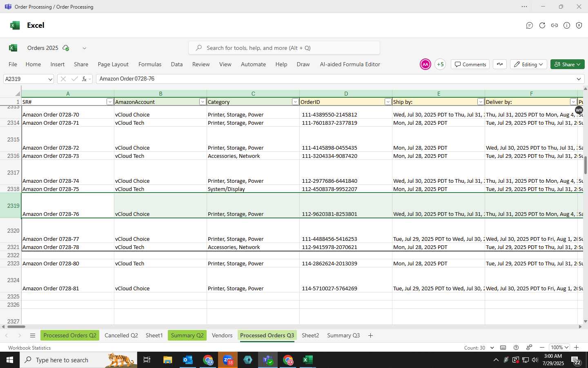This screenshot has width=588, height=368.
Task: Open the three-dot more options menu
Action: click(524, 7)
